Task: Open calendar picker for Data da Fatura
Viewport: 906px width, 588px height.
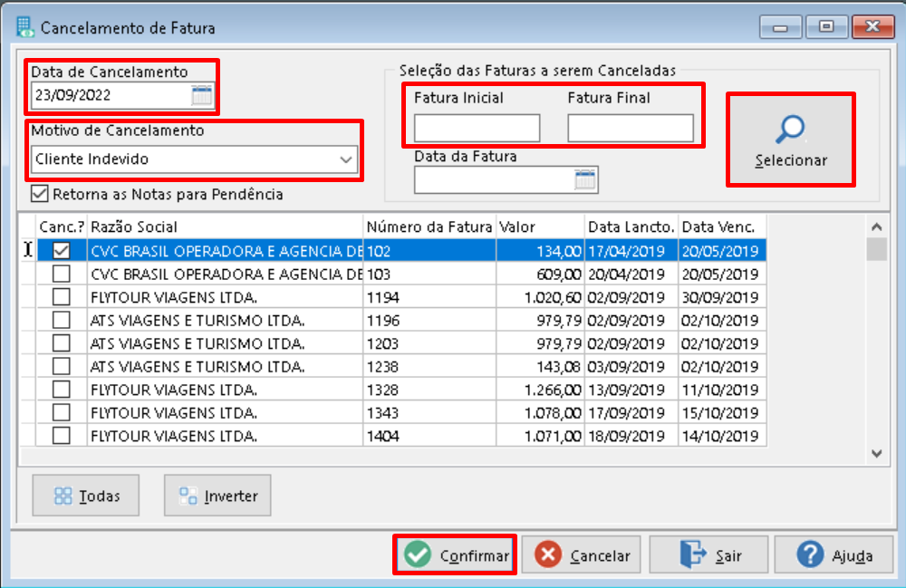Action: coord(585,179)
